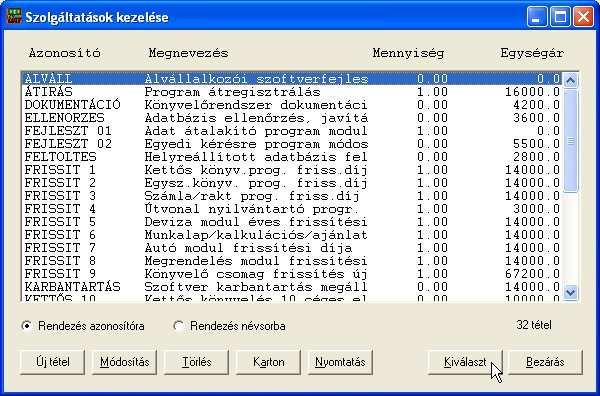The height and width of the screenshot is (396, 600).
Task: Click 'Program átregisztrálás' description
Action: (x=232, y=92)
